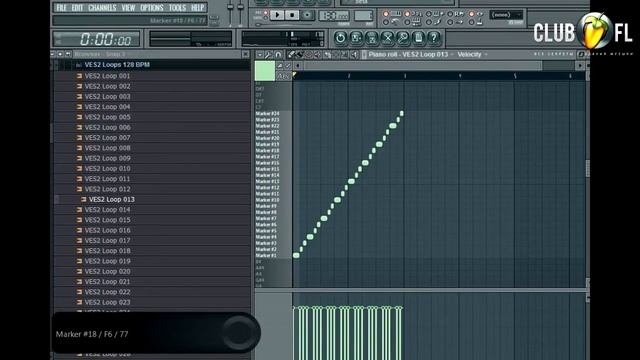This screenshot has width=640, height=360.
Task: Click the orange icon next to VES2 Loop 005
Action: [79, 117]
